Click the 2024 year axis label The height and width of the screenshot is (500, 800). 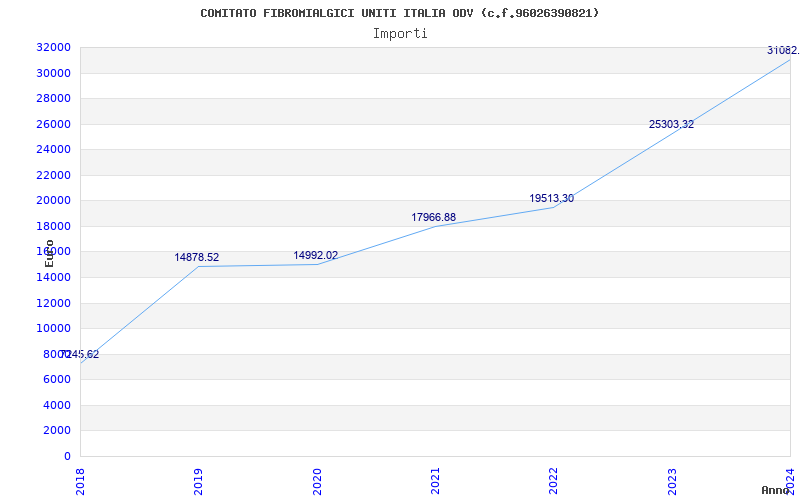790,482
